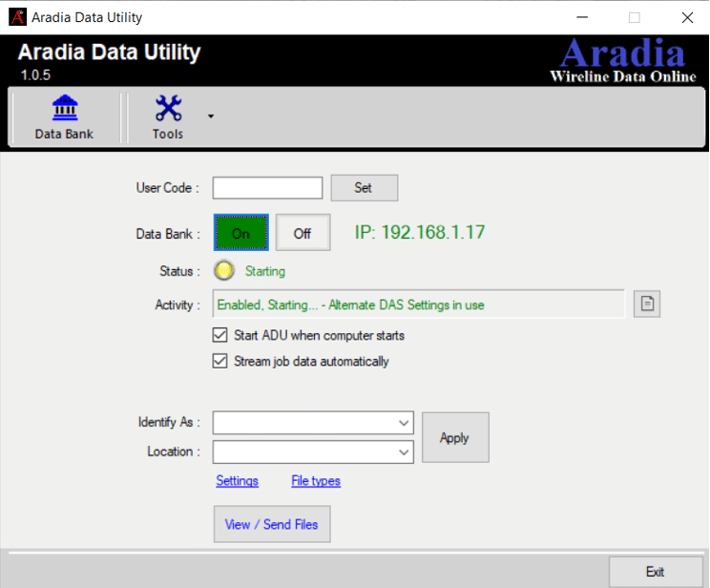Open the Settings link

[x=238, y=481]
